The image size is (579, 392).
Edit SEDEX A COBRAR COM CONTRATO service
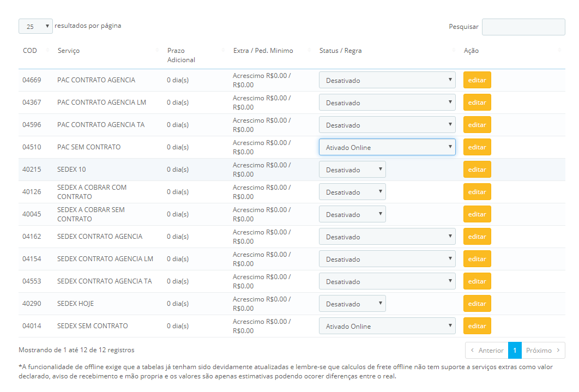[x=477, y=191]
